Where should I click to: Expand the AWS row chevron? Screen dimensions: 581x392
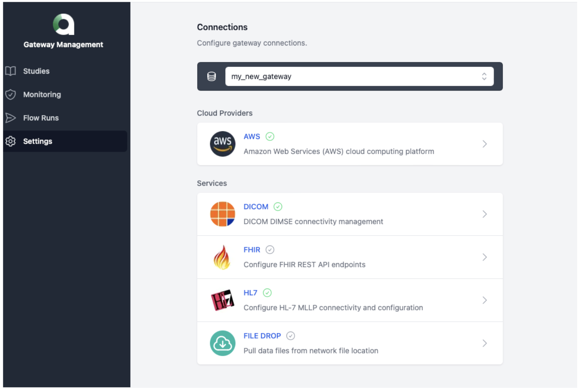click(x=484, y=144)
